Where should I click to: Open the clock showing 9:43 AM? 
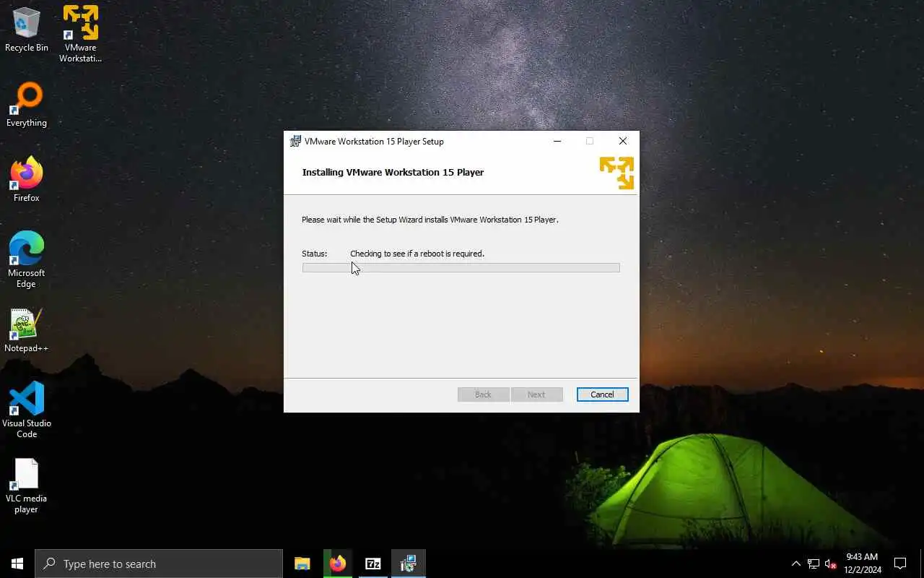click(x=863, y=564)
